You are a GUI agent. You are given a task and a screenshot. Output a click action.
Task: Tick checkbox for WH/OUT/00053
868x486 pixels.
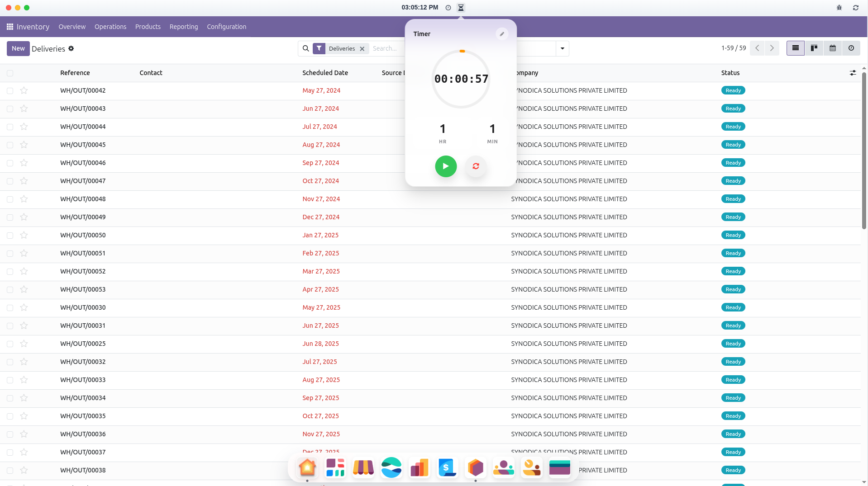(10, 290)
